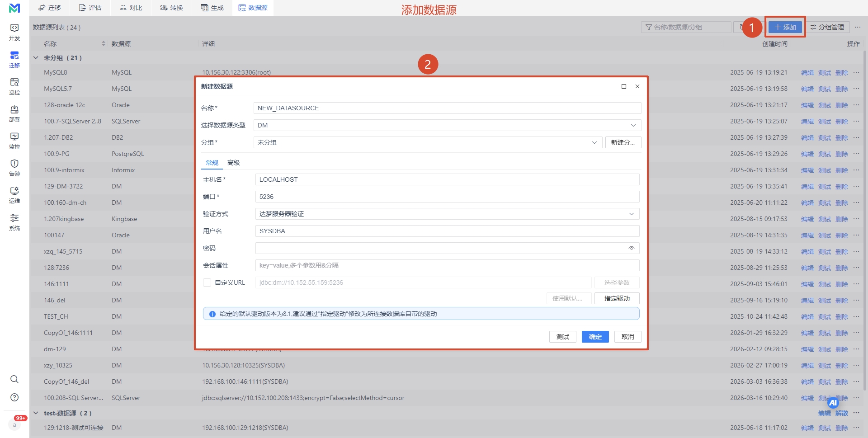The image size is (868, 438).
Task: Enable the 自定义URL checkbox
Action: (x=207, y=283)
